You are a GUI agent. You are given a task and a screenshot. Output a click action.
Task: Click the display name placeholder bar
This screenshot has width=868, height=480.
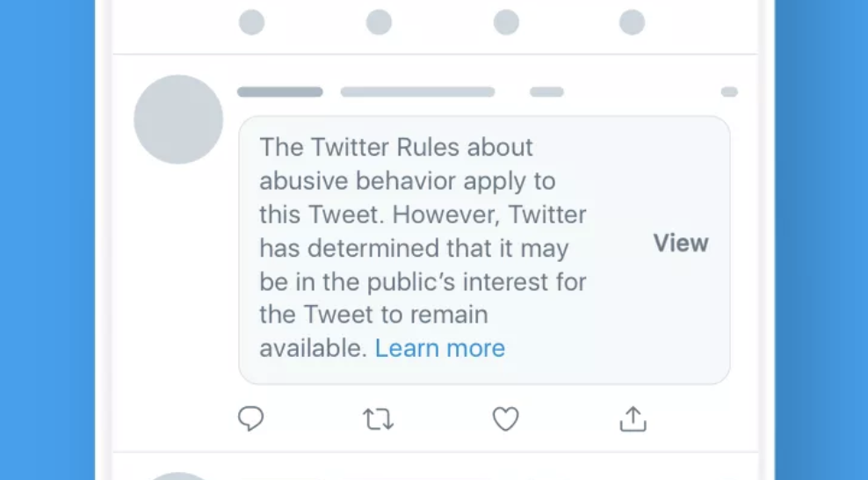click(280, 91)
